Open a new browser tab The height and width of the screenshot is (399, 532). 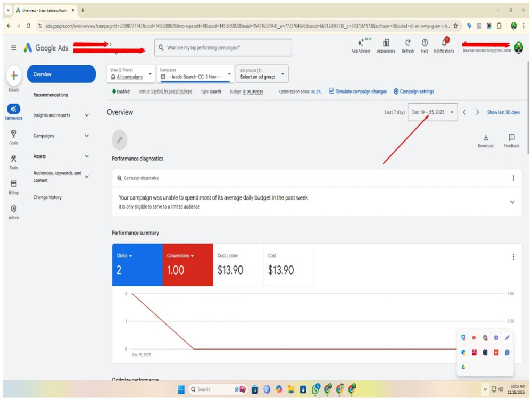[x=83, y=10]
